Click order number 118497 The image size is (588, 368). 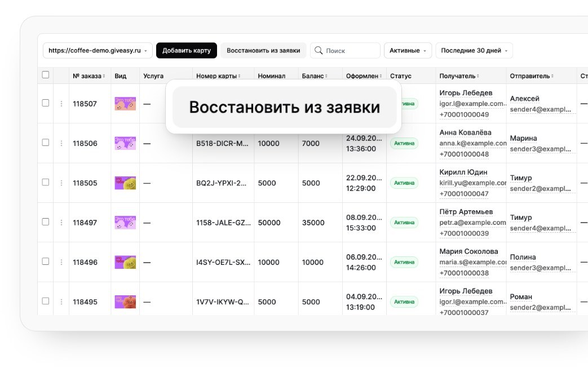[85, 223]
